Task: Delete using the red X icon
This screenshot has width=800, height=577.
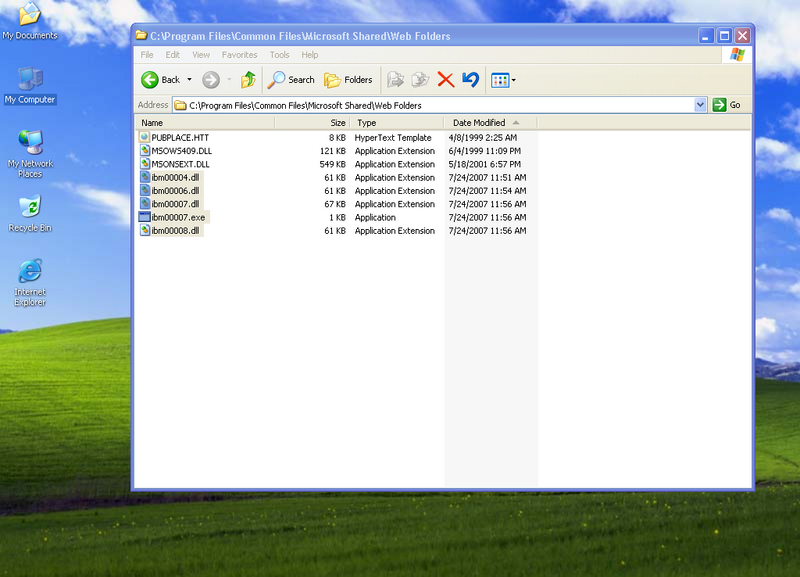Action: 445,80
